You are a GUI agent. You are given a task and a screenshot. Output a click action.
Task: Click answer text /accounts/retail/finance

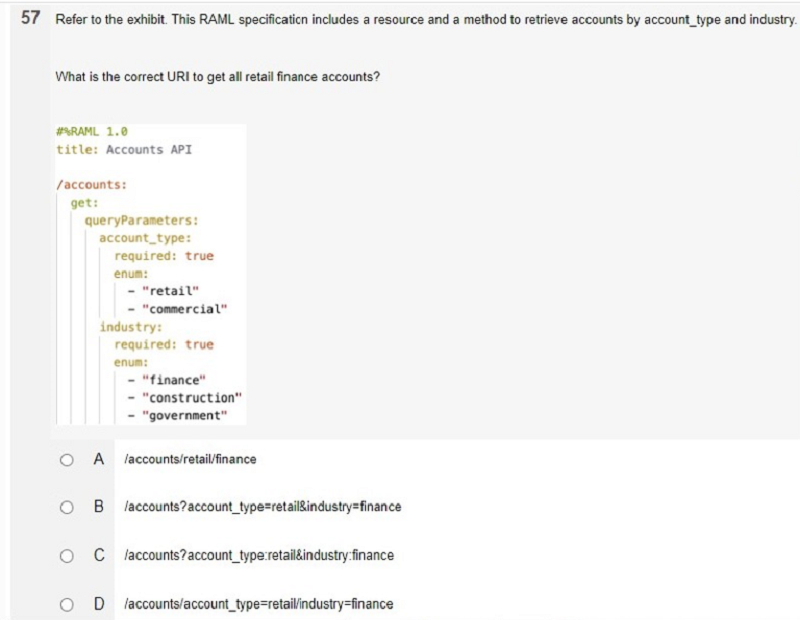tap(190, 459)
